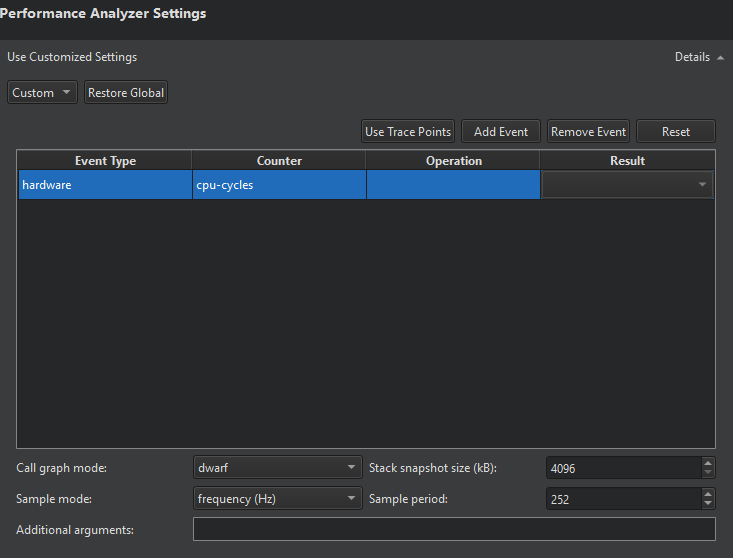Open the Call graph mode dropdown
733x558 pixels.
pos(277,468)
